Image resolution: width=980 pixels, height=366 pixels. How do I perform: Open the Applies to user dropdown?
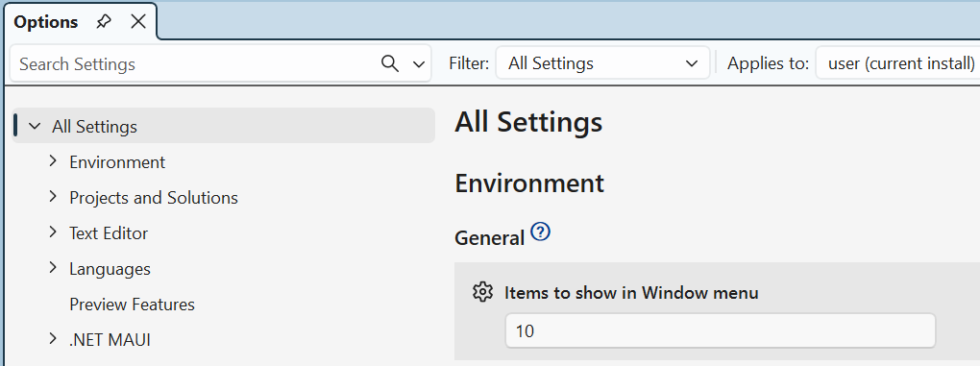(x=898, y=63)
